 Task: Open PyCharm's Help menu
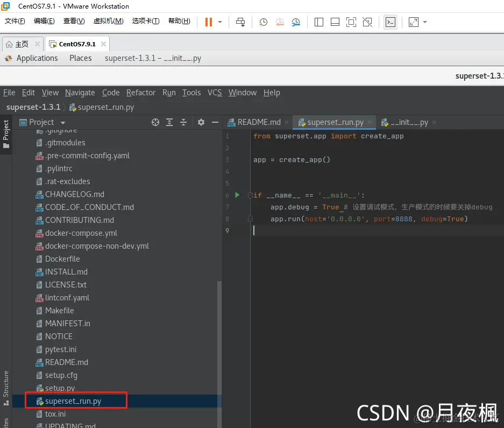point(272,93)
